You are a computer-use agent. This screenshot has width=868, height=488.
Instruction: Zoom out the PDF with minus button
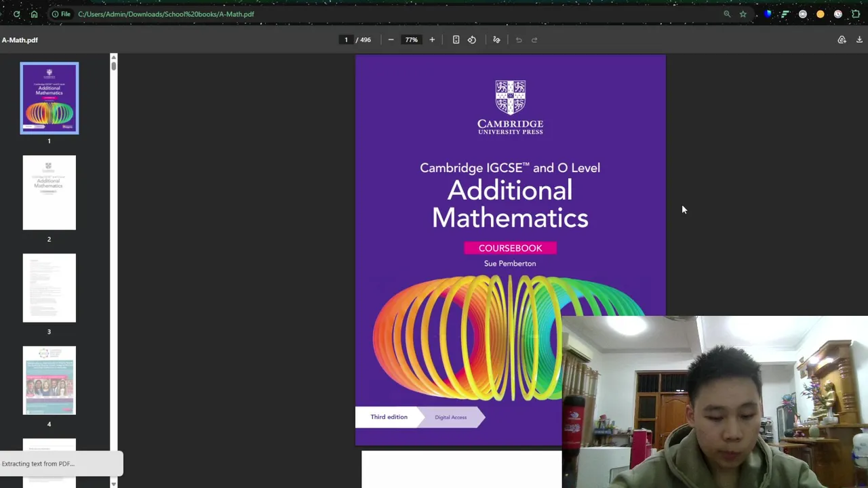(x=391, y=40)
